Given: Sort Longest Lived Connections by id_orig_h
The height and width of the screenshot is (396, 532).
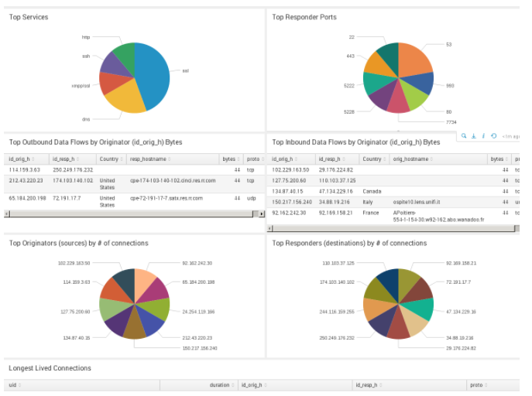Looking at the screenshot, I should coord(295,385).
